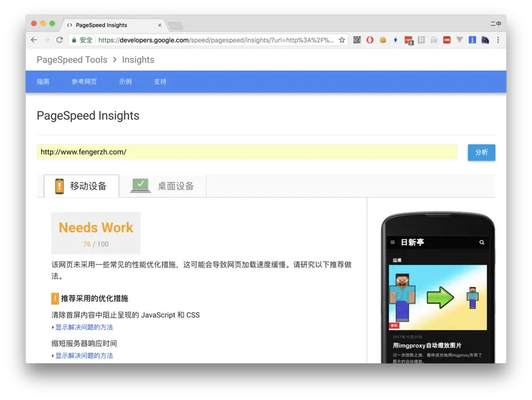Click the 缩短服务器响应时间 rule text
532x400 pixels.
tap(84, 343)
